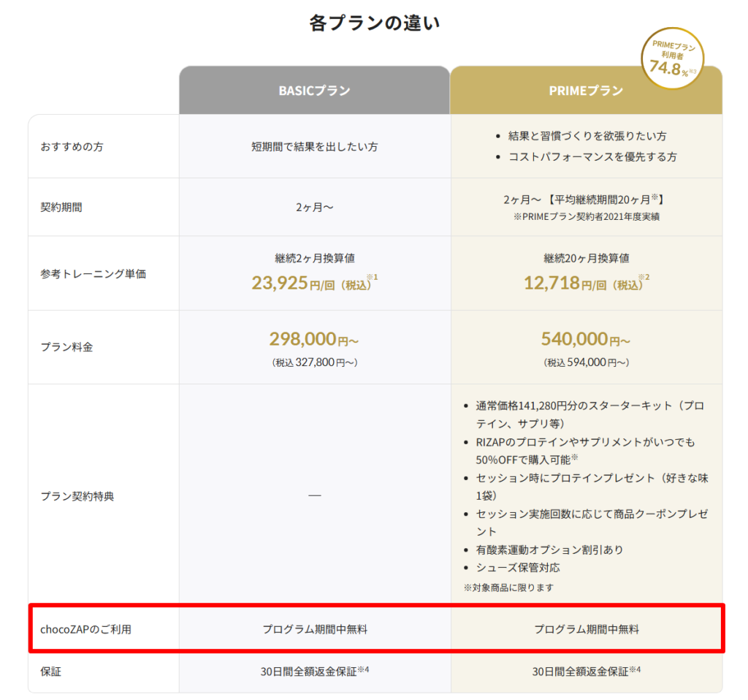Click the PRIME plan 74.8% users badge
Viewport: 748px width, 700px height.
click(x=672, y=59)
